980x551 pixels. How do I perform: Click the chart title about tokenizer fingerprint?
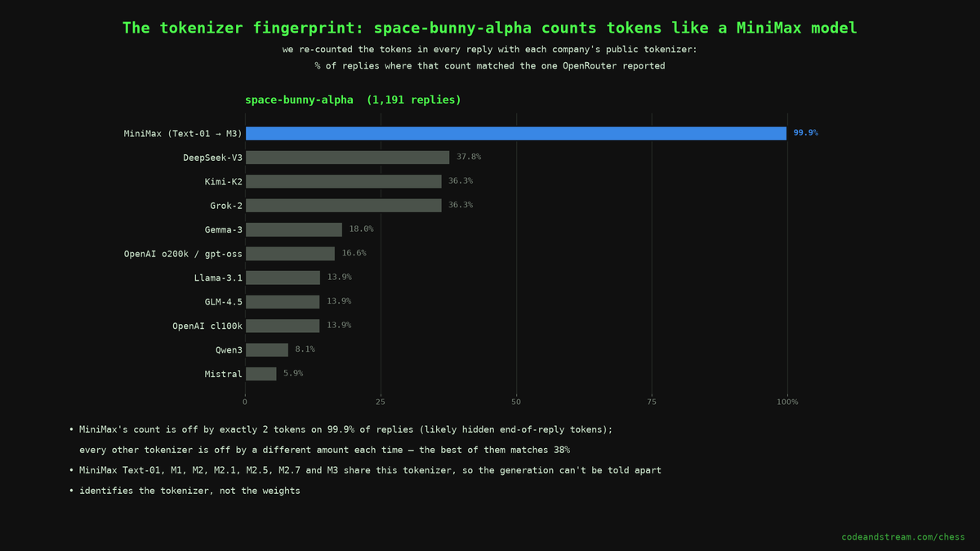490,28
